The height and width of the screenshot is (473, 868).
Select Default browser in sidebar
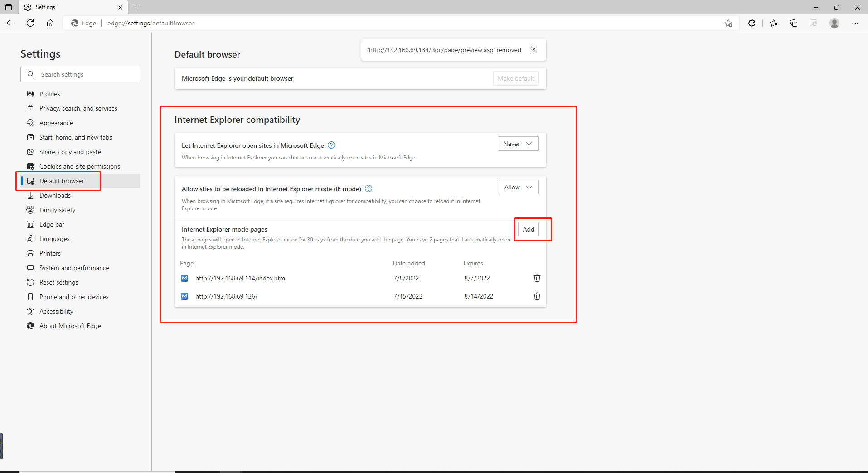tap(81, 181)
